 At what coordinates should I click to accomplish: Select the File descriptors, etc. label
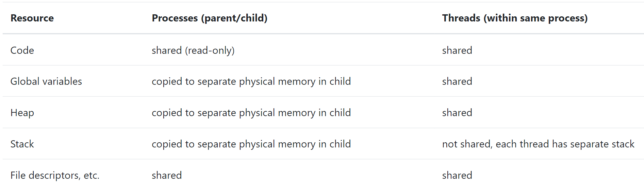(55, 175)
